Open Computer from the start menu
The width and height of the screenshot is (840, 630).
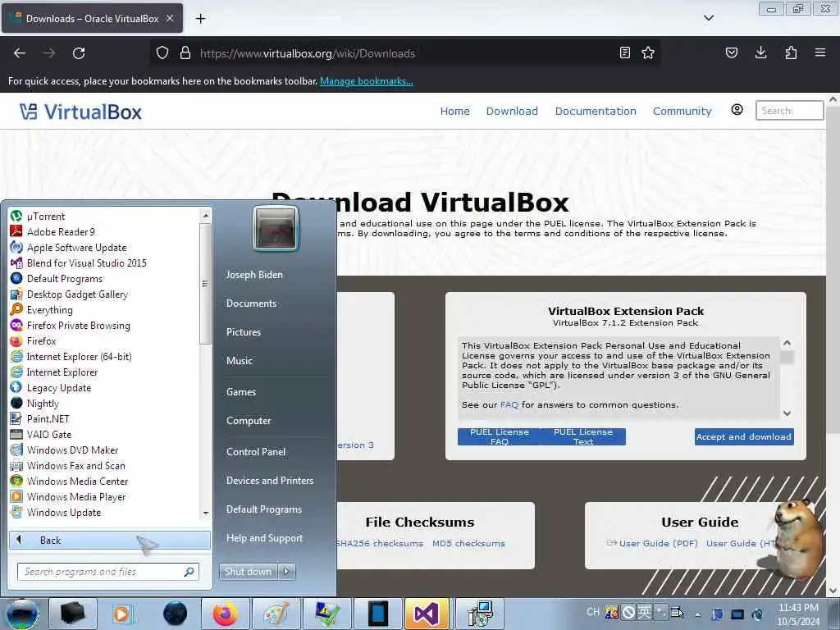point(249,421)
